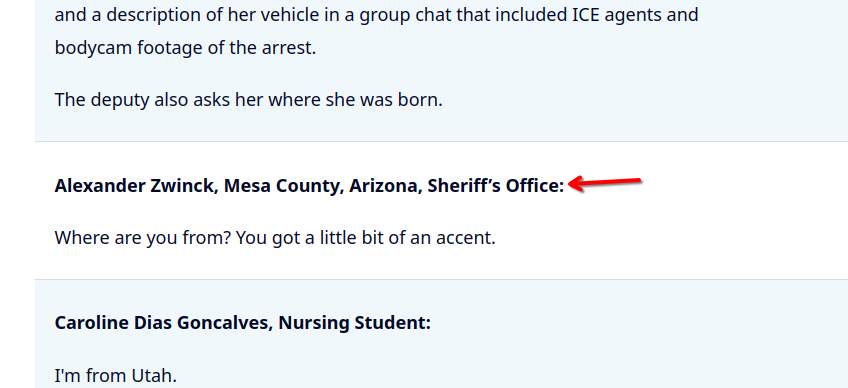Click the Nursing Student label

[x=355, y=323]
